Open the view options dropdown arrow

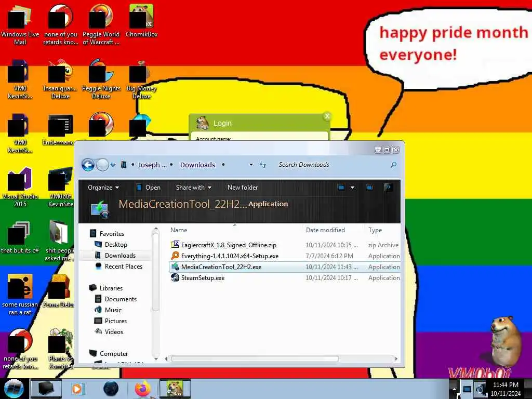pos(353,188)
